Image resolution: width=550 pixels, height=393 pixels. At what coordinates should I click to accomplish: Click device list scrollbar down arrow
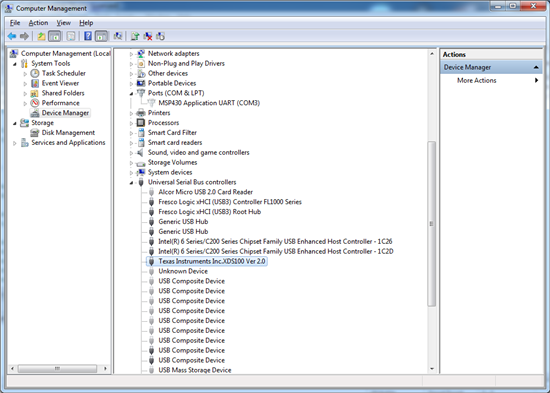click(x=432, y=369)
